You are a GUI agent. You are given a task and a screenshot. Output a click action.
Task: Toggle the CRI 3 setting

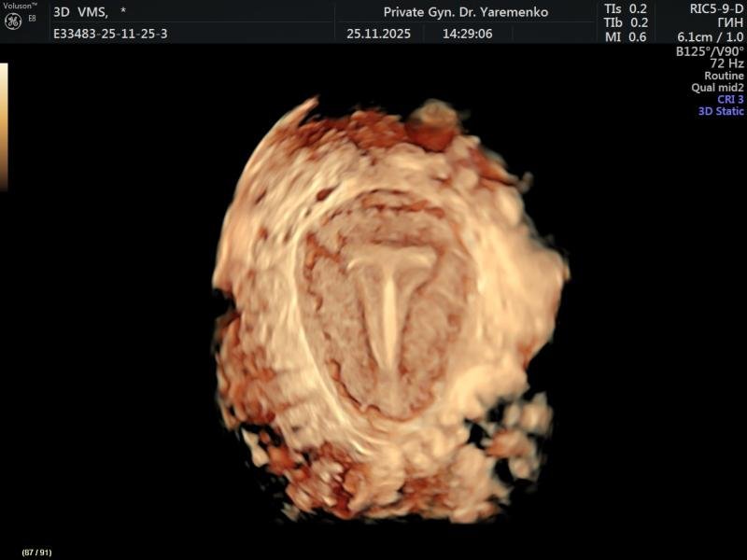[x=728, y=99]
